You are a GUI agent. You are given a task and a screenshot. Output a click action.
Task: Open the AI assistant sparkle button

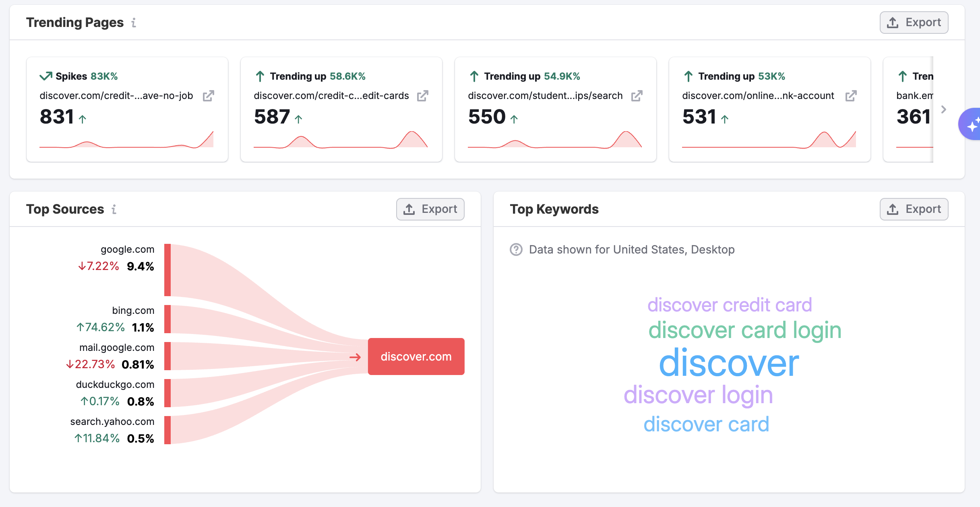[x=971, y=124]
